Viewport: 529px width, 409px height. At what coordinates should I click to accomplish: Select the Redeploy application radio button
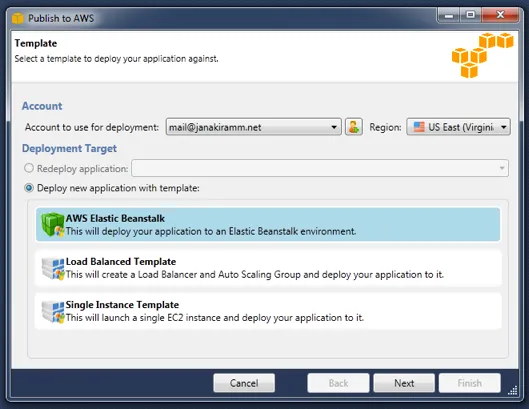tap(29, 168)
